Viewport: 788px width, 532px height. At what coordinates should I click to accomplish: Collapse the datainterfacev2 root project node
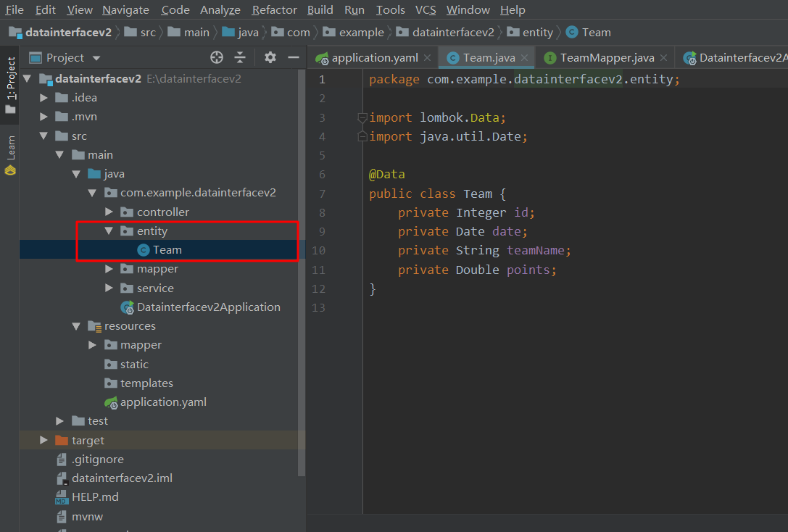(28, 79)
